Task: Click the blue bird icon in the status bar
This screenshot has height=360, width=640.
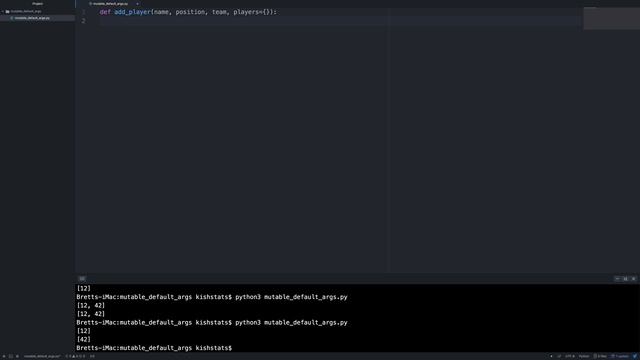Action: click(635, 356)
